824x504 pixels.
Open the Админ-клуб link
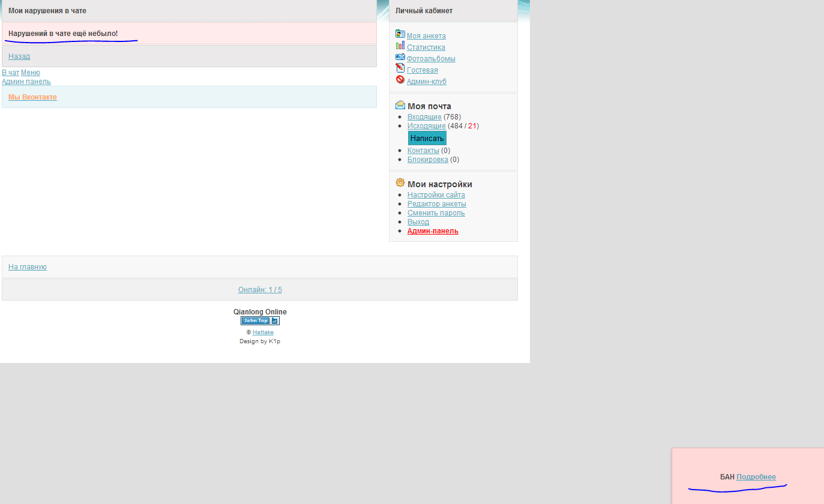(x=427, y=82)
